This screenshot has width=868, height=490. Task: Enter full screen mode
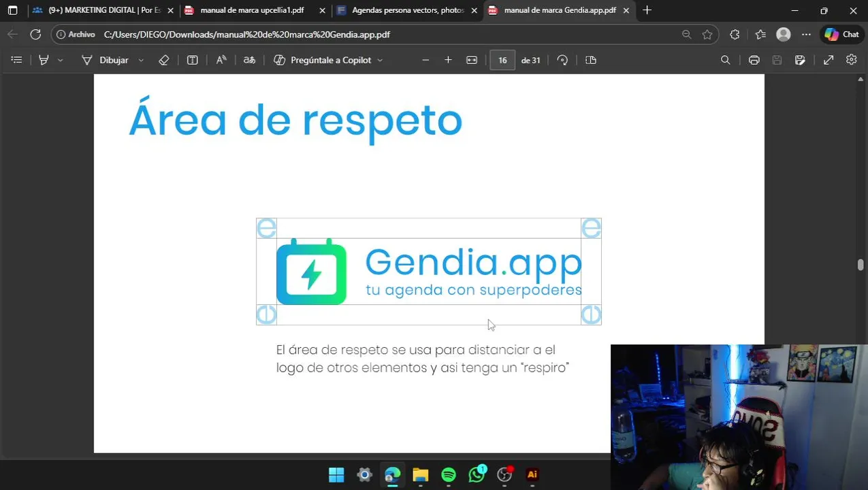pyautogui.click(x=829, y=60)
